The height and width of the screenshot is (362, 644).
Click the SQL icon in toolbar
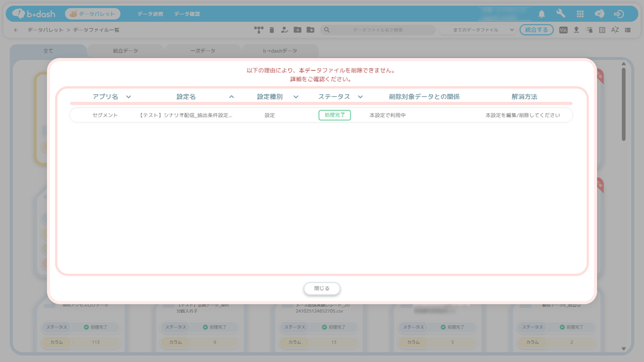tap(563, 30)
